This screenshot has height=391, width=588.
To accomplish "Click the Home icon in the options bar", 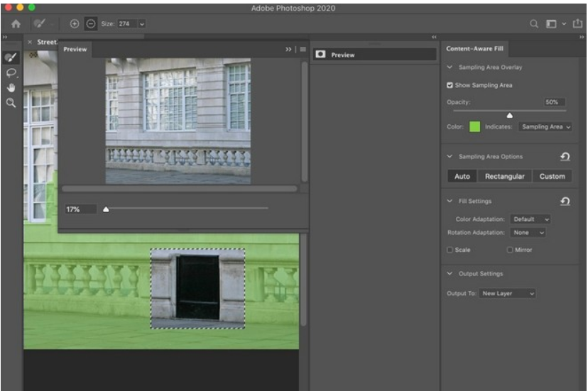I will coord(16,24).
